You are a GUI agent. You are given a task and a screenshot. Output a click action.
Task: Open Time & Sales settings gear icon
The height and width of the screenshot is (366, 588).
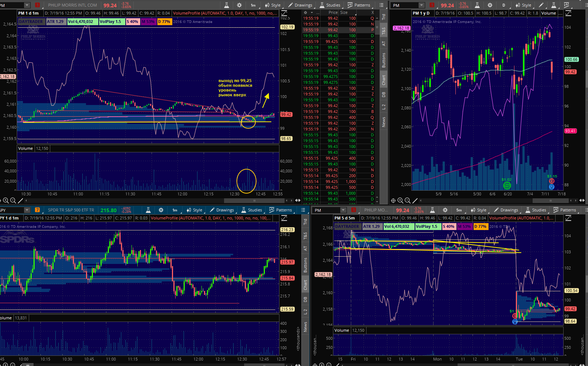tap(306, 12)
